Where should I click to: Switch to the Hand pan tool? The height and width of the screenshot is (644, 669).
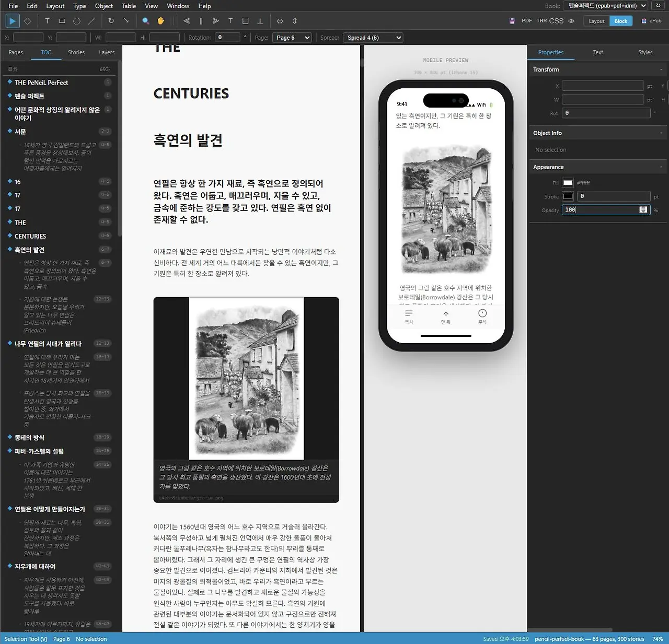[161, 21]
